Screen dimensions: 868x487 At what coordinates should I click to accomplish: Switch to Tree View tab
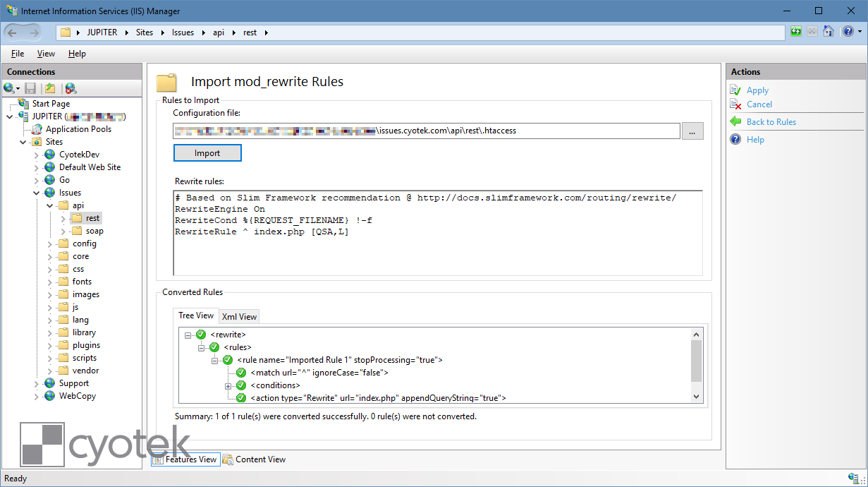click(196, 315)
